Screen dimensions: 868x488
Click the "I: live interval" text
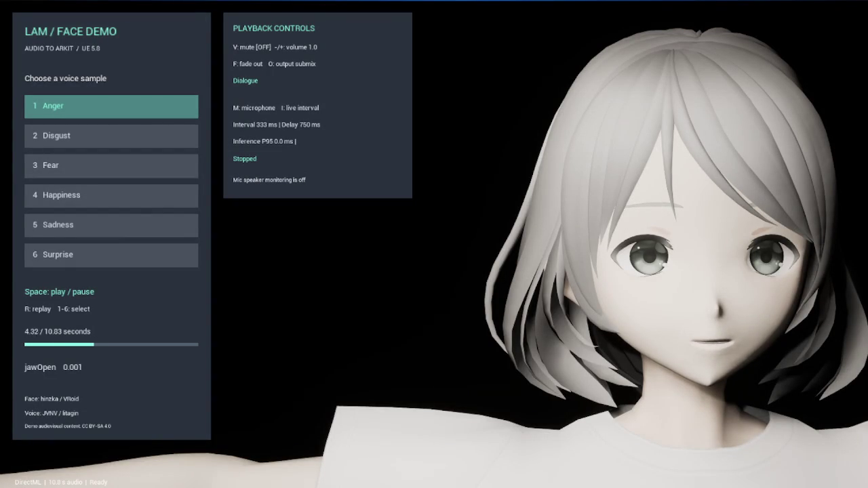coord(300,108)
